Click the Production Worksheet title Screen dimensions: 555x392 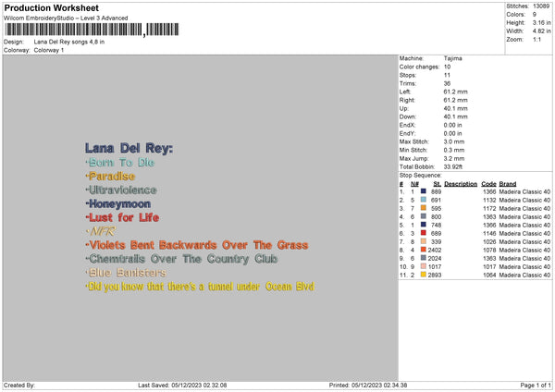coord(51,7)
